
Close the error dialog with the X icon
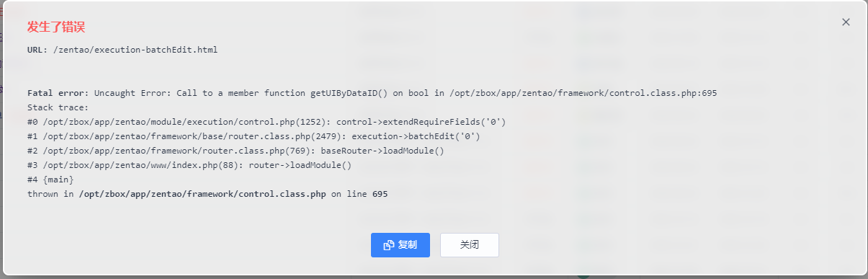pyautogui.click(x=846, y=22)
